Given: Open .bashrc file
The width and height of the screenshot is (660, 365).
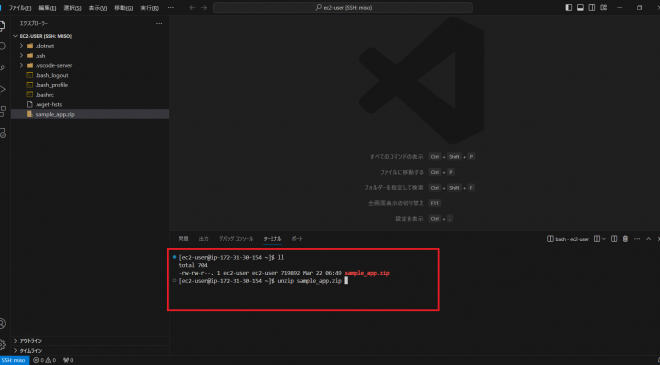Looking at the screenshot, I should point(90,95).
